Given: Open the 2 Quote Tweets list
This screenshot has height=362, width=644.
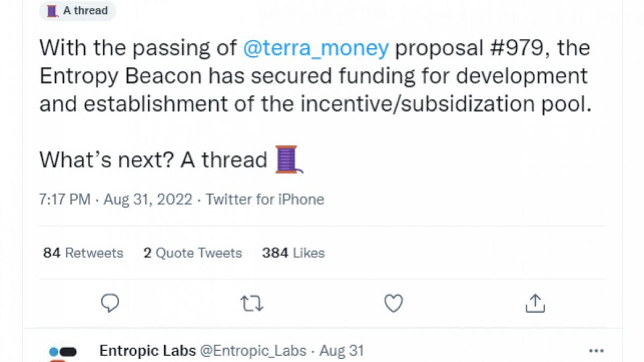Looking at the screenshot, I should [x=193, y=253].
